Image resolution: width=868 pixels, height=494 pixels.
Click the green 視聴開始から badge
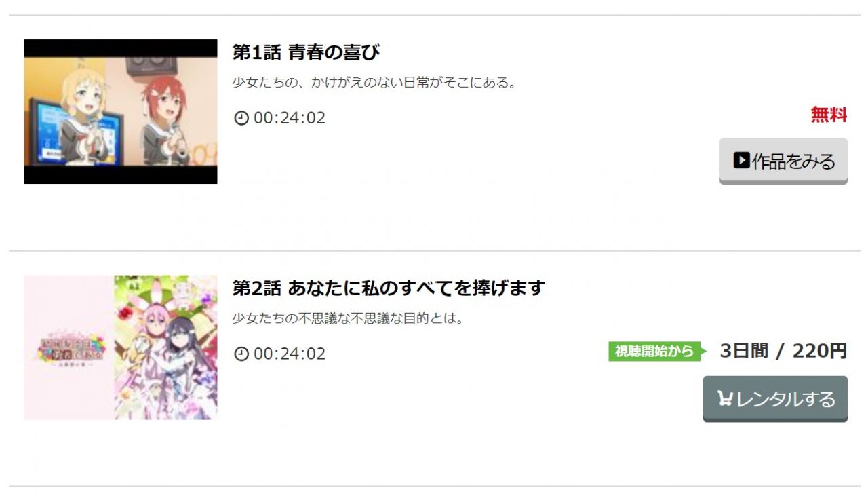click(658, 351)
